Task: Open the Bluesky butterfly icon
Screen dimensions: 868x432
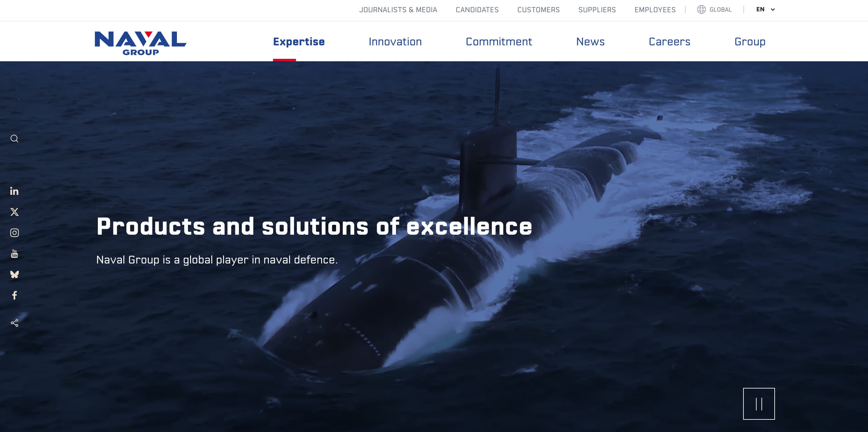Action: (x=14, y=275)
